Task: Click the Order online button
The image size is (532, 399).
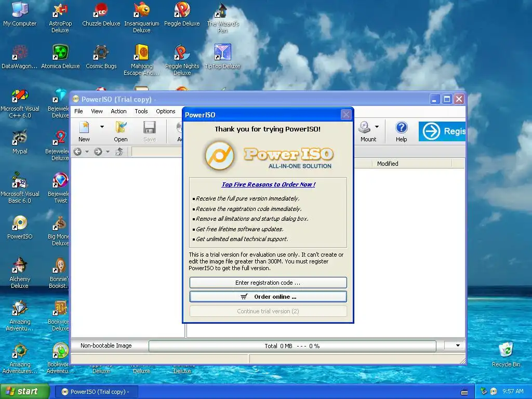Action: pos(268,297)
